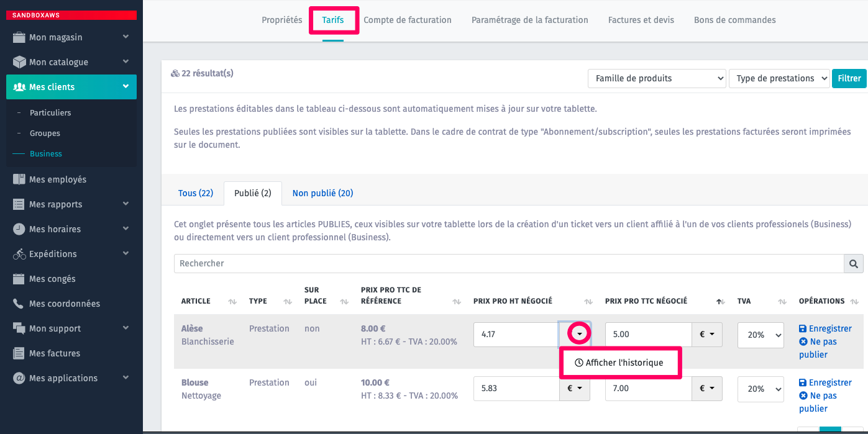Screen dimensions: 868x434
Task: Click the Mon magasin shop icon
Action: pos(19,37)
